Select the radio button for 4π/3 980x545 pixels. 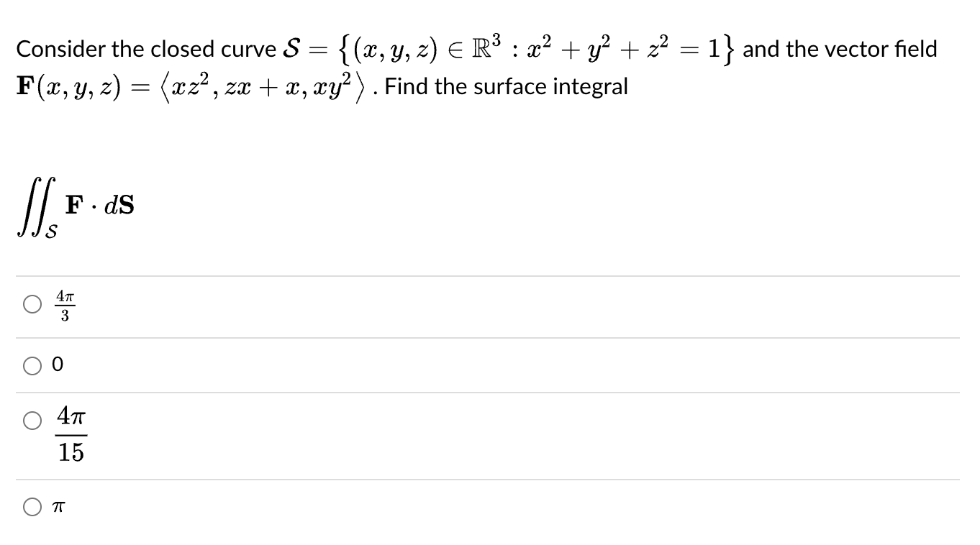32,304
